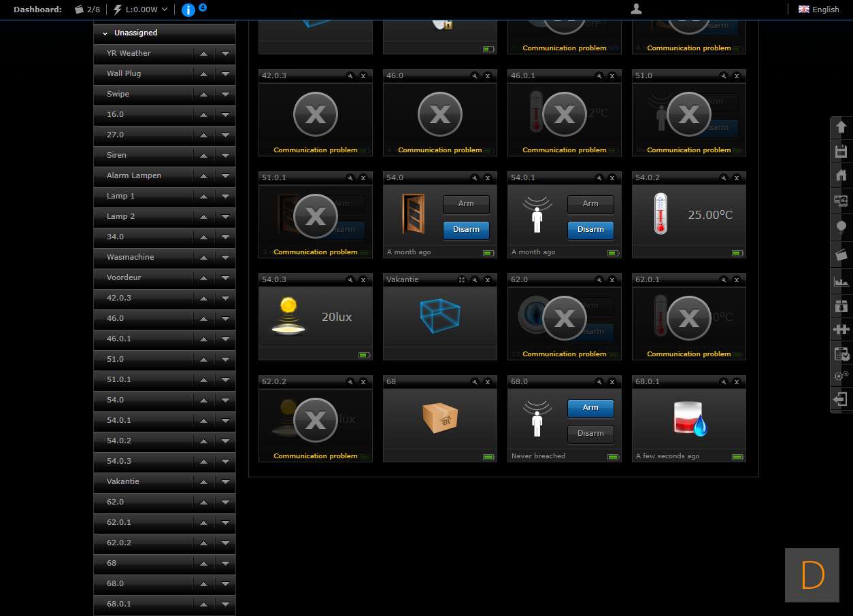Viewport: 853px width, 616px height.
Task: Select Swipe in the sidebar list
Action: (118, 94)
